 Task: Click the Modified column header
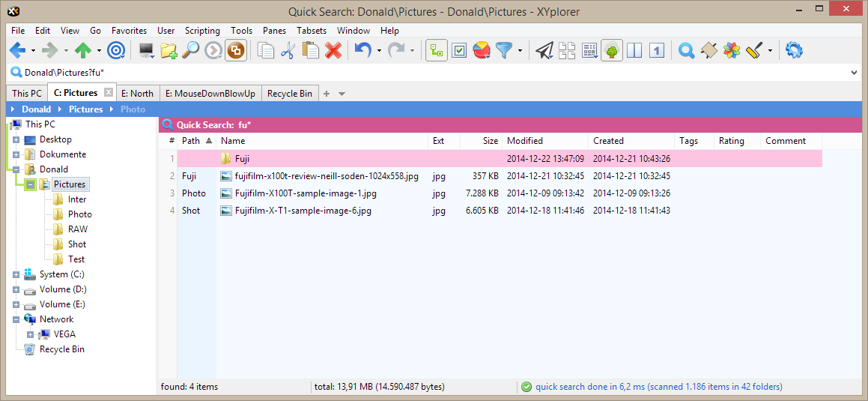coord(525,141)
